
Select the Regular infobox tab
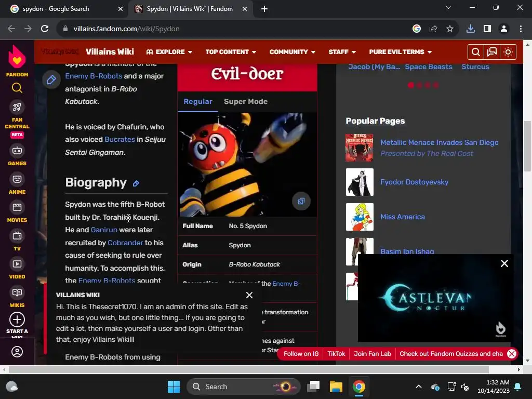[198, 101]
